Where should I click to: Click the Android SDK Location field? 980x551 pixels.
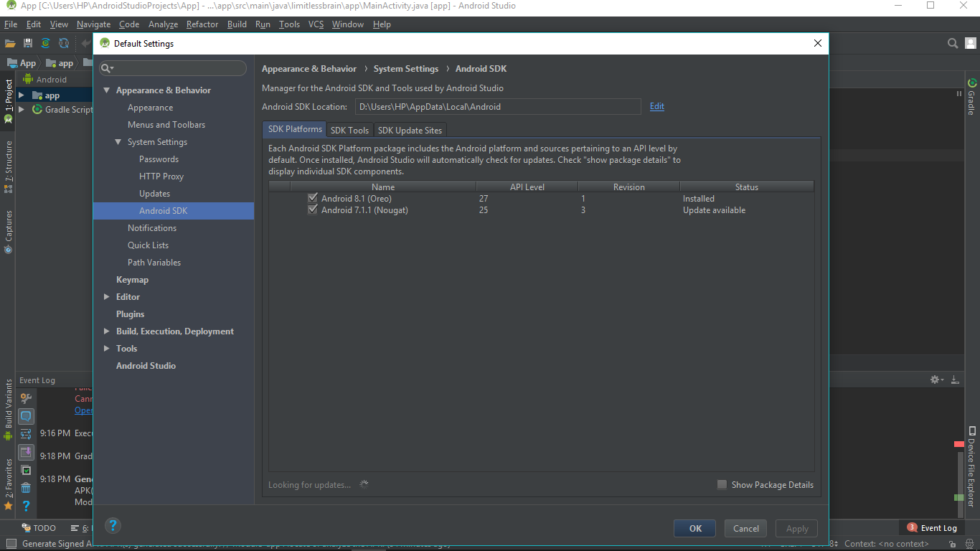(x=498, y=106)
